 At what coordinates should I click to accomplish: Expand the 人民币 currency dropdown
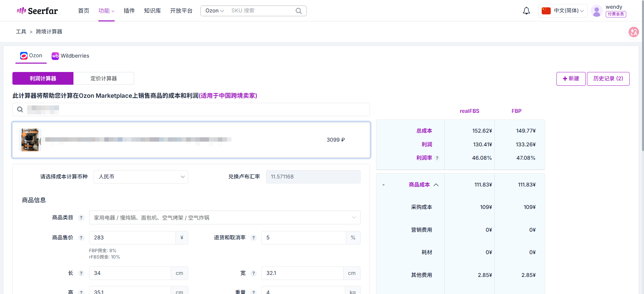pos(141,177)
